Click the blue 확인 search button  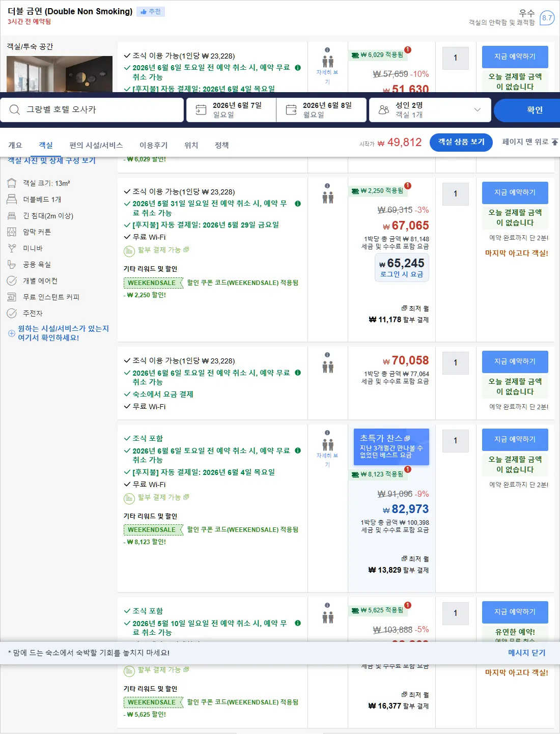[x=527, y=110]
